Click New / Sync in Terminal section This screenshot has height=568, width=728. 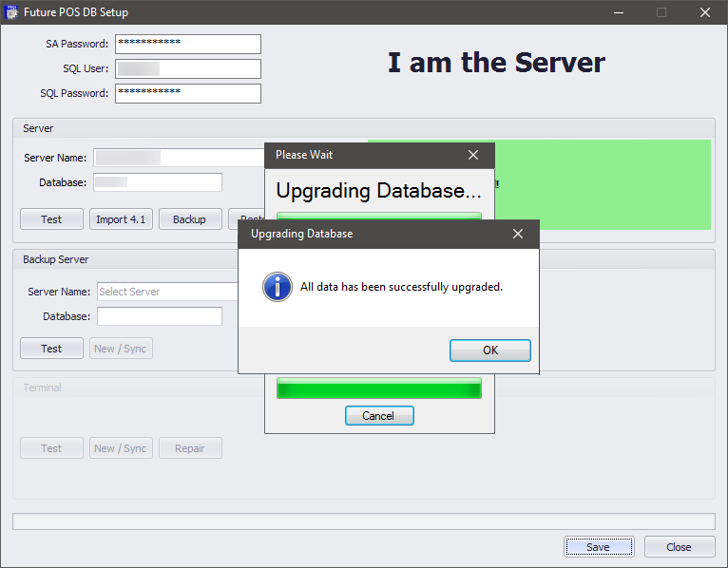tap(121, 447)
